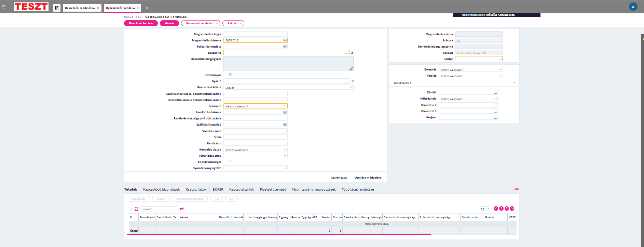Viewport: 644px width, 247px height.
Task: Open Projekt lookup ellipsis
Action: click(495, 118)
